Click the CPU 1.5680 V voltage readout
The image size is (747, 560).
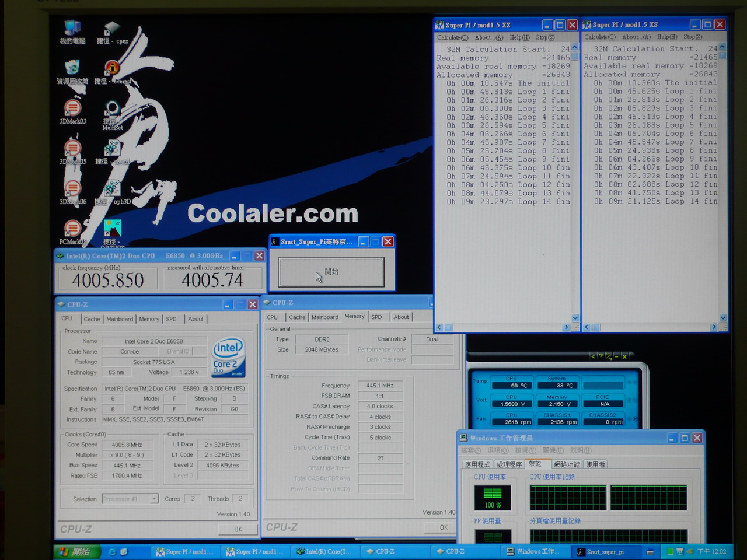point(512,404)
